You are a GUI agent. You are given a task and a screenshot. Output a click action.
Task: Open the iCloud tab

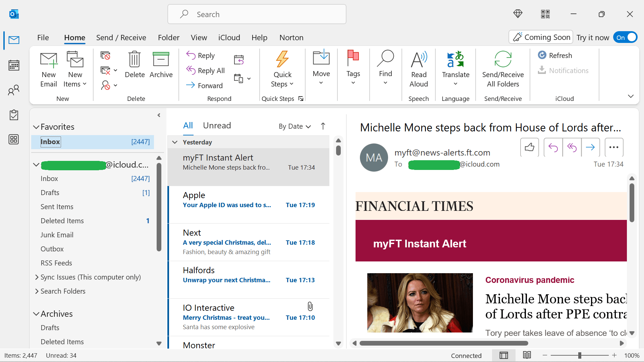coord(229,38)
